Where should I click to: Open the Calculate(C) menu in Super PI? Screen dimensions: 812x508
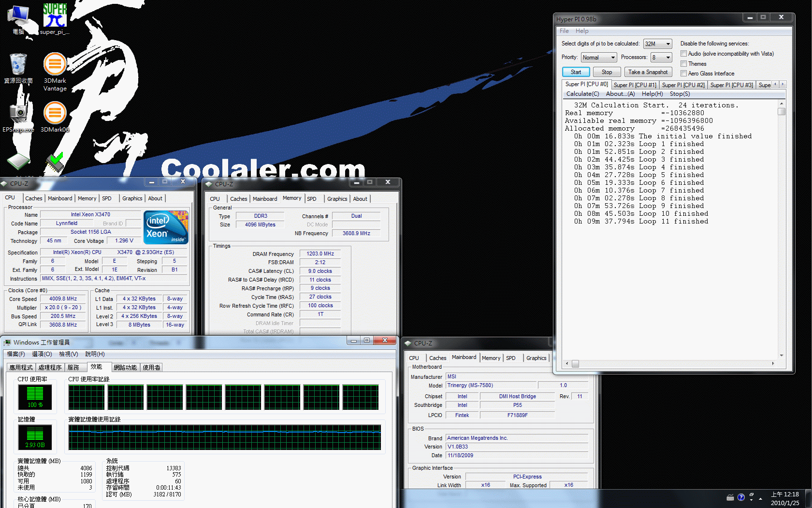[582, 94]
